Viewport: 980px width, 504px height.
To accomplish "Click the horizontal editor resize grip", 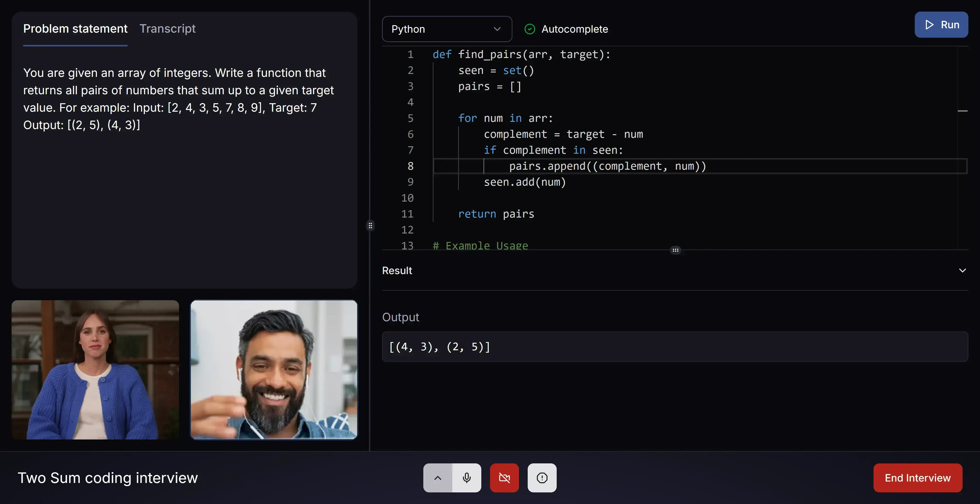I will (x=675, y=250).
